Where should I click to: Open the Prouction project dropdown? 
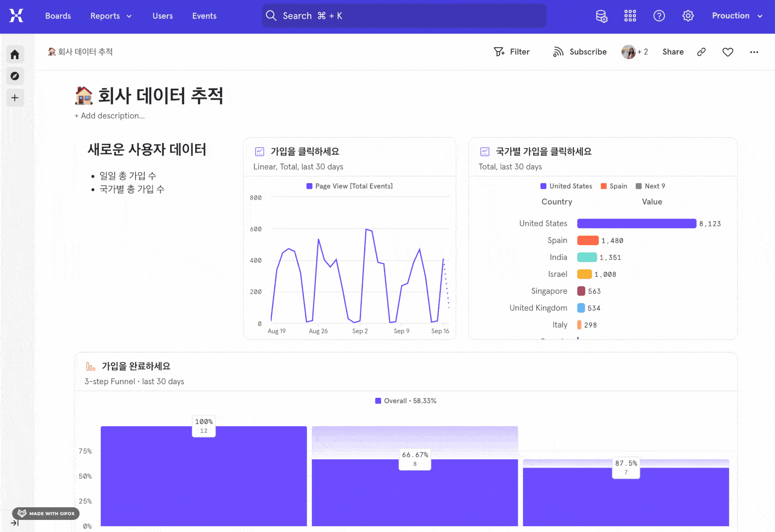(x=737, y=16)
